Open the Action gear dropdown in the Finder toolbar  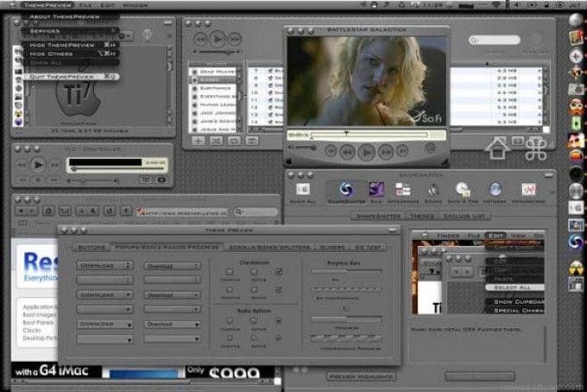[x=124, y=36]
